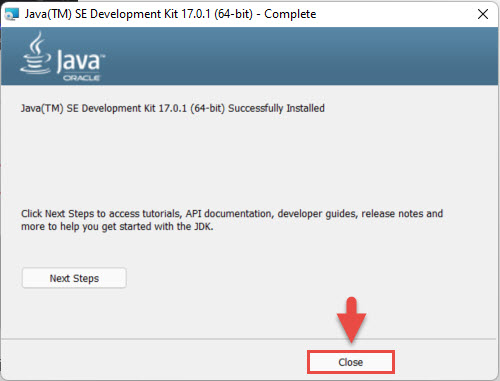The width and height of the screenshot is (500, 381).
Task: Click the installer icon in title bar
Action: 12,14
